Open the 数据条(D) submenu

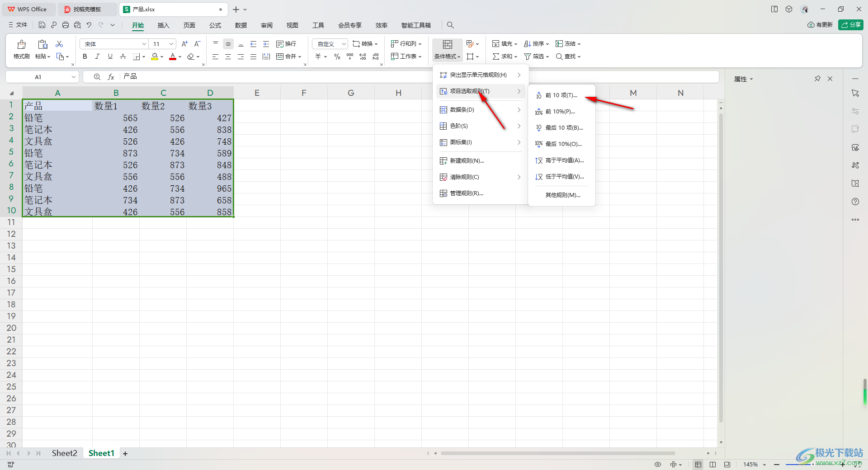480,110
